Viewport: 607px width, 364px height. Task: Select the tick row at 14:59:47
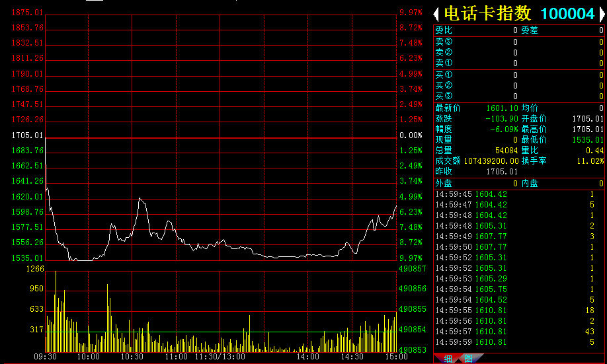point(519,205)
